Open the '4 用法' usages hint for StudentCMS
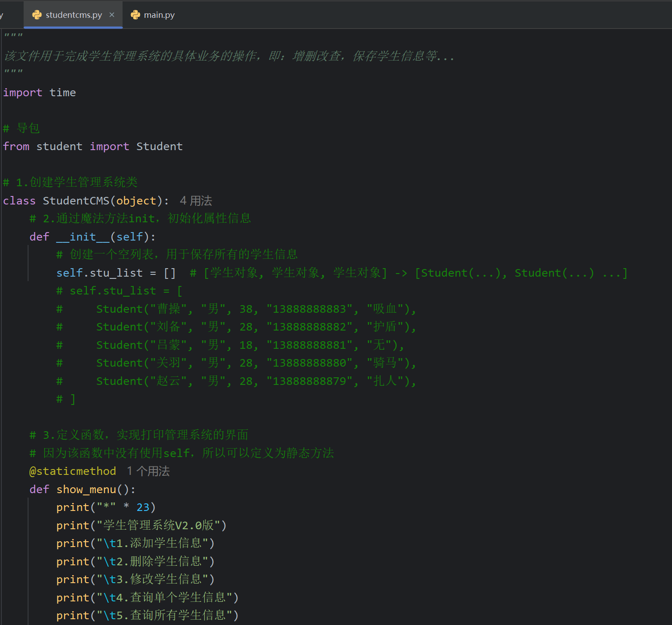Viewport: 672px width, 625px height. coord(196,201)
